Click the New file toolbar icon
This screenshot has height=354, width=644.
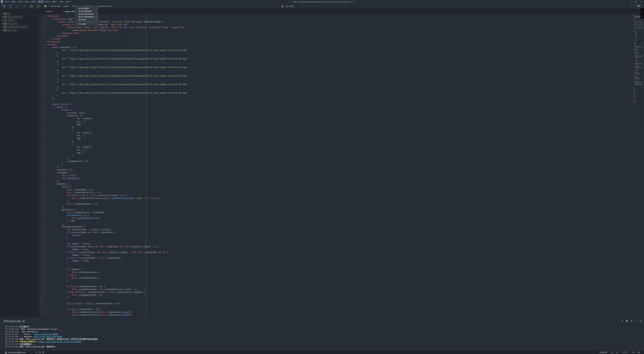point(4,6)
